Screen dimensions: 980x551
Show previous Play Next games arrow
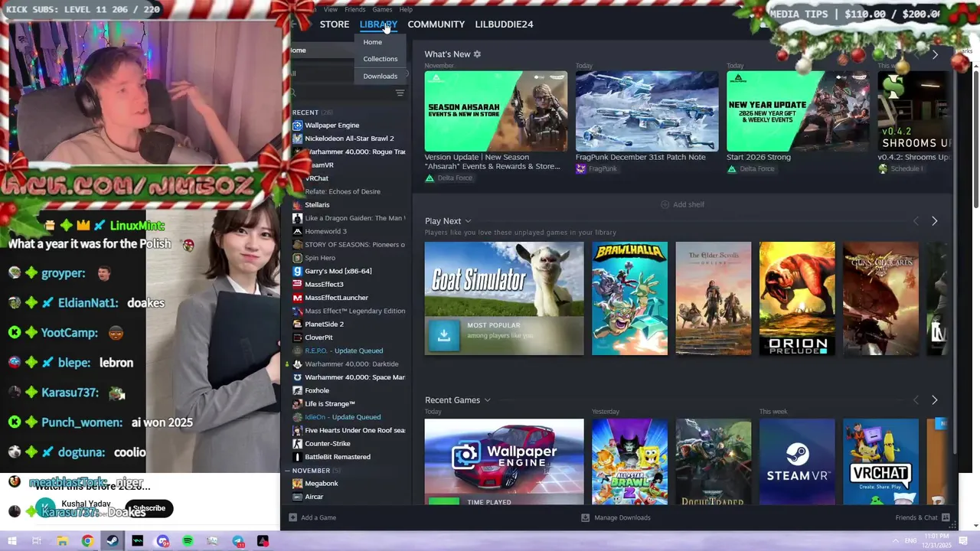pos(916,221)
